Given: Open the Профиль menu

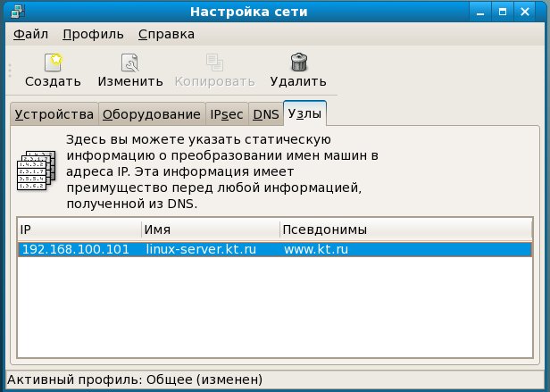Looking at the screenshot, I should tap(93, 35).
